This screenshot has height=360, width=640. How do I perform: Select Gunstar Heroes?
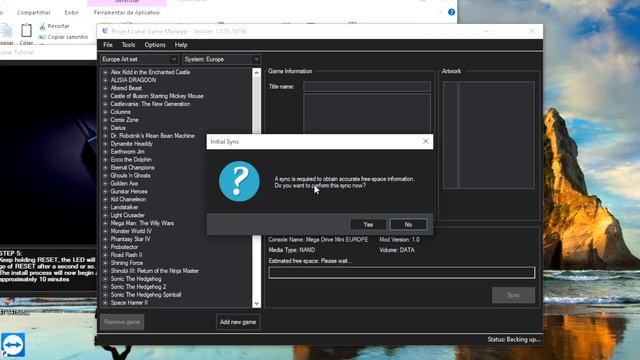click(129, 191)
